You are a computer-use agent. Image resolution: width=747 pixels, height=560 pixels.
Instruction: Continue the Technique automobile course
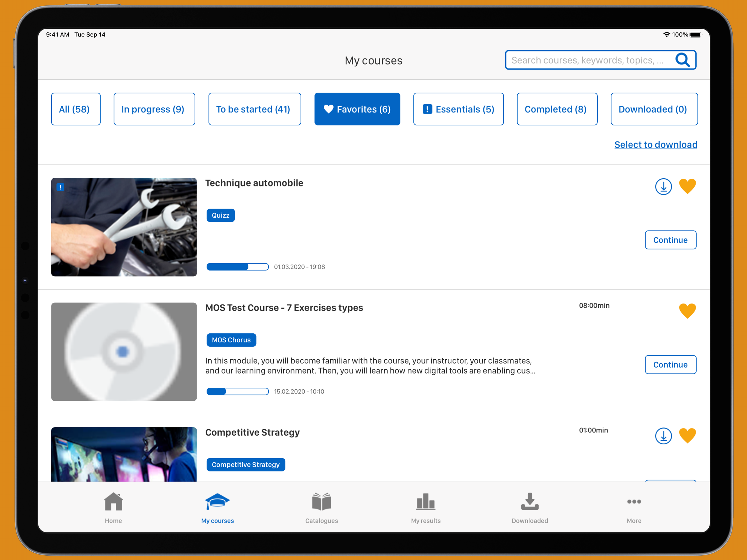(x=670, y=240)
